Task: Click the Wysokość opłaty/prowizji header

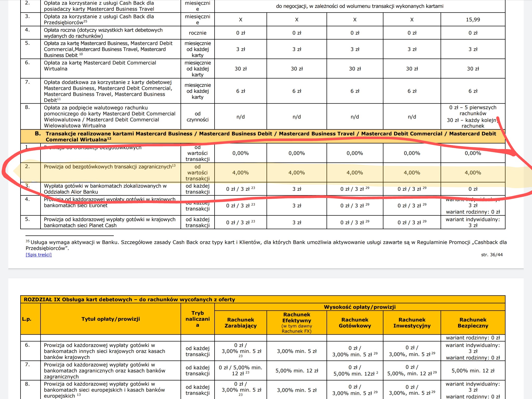Action: point(360,307)
